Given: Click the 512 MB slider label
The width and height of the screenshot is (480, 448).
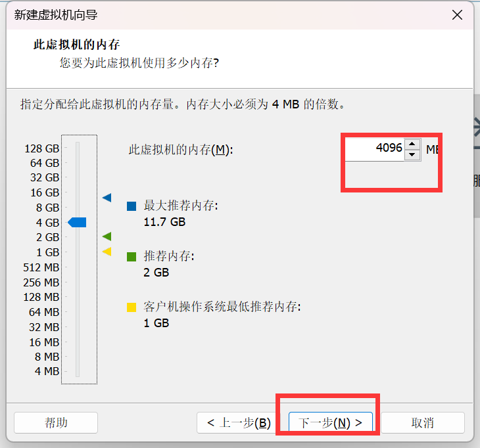Looking at the screenshot, I should coord(41,267).
